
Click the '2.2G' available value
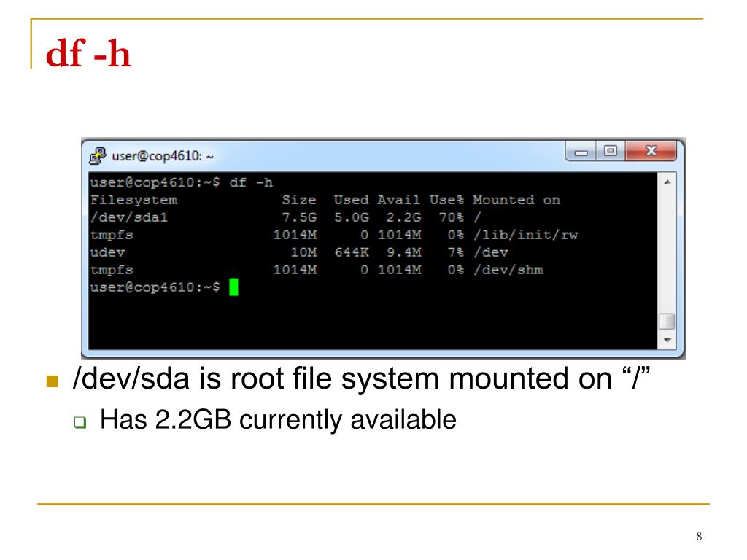tap(403, 217)
